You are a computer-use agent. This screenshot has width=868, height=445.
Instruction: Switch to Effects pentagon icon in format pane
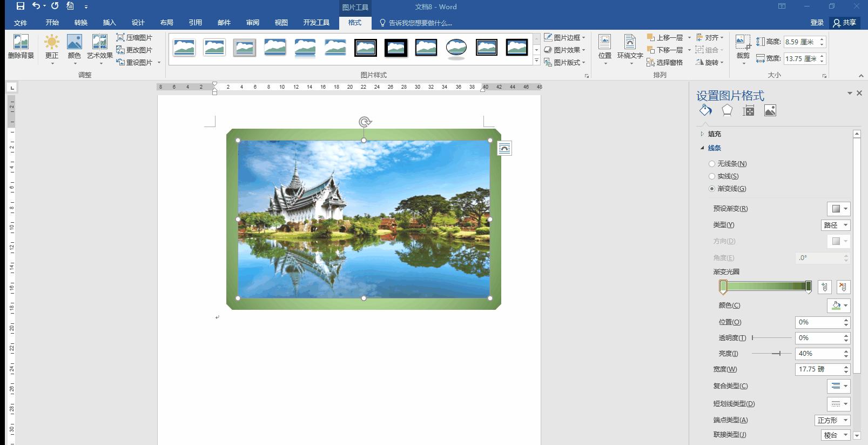click(727, 111)
